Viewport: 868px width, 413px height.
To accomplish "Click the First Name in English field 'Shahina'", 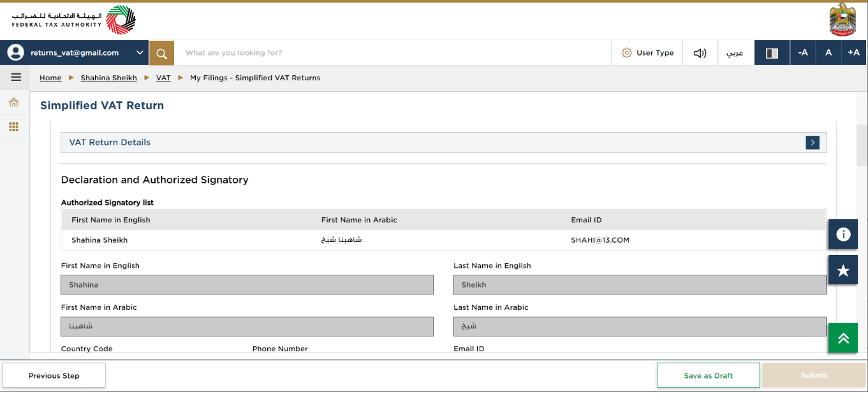I will coord(247,285).
